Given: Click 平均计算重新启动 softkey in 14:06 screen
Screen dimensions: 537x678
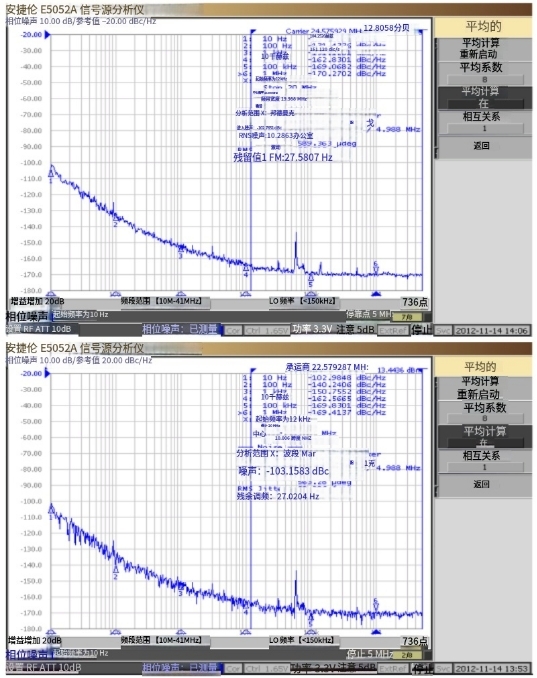Looking at the screenshot, I should click(483, 48).
